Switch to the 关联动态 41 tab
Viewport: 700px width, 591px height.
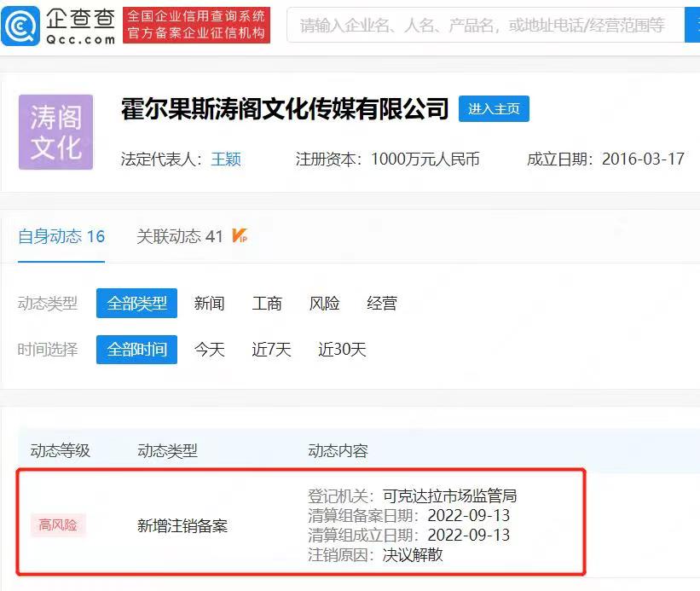click(x=179, y=236)
